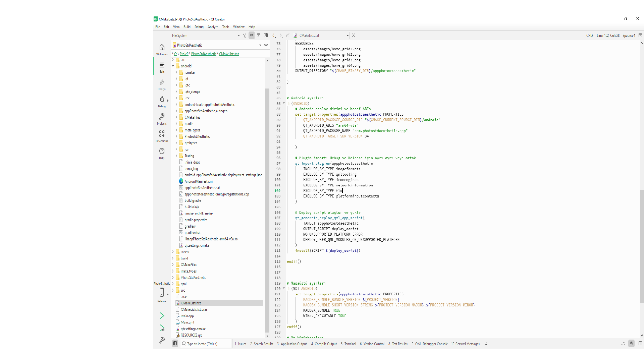Click the split editor icon
The height and width of the screenshot is (354, 644).
tap(640, 35)
